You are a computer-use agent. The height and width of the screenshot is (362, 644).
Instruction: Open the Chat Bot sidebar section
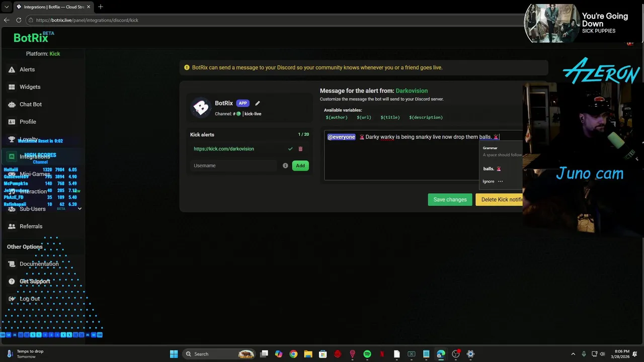pyautogui.click(x=31, y=104)
